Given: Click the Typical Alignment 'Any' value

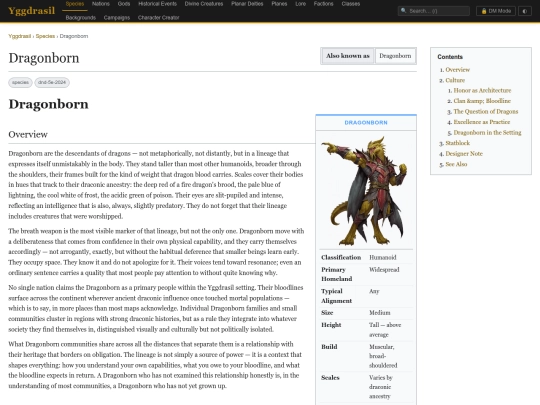Looking at the screenshot, I should click(374, 291).
